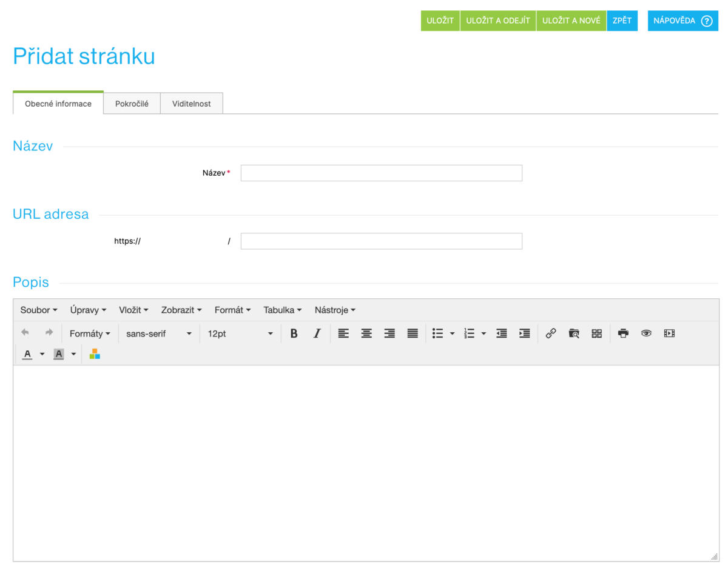Insert a link with the chain icon

tap(551, 333)
